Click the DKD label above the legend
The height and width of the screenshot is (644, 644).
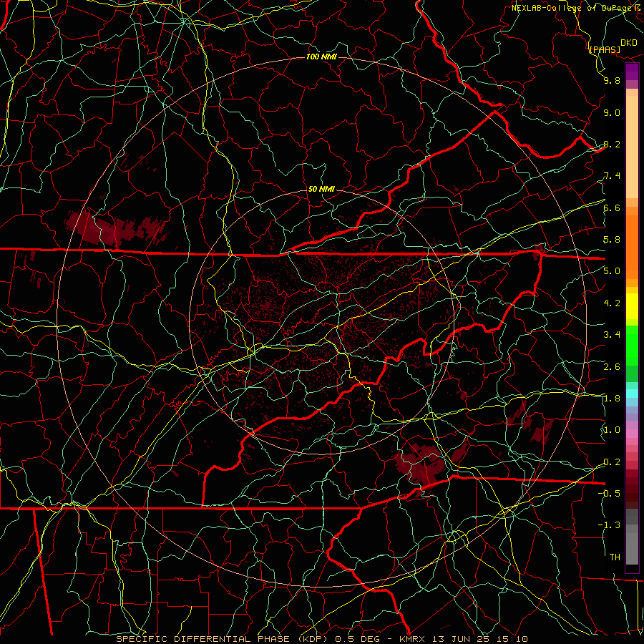[x=629, y=43]
